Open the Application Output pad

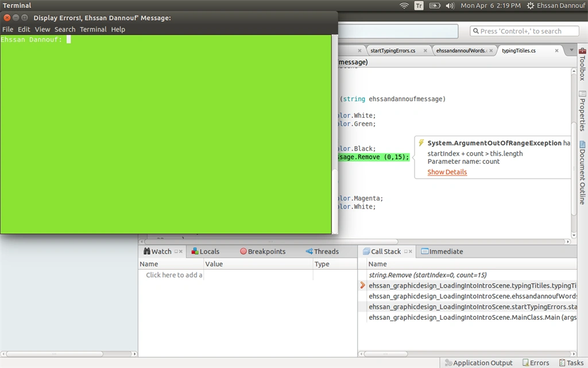point(478,363)
